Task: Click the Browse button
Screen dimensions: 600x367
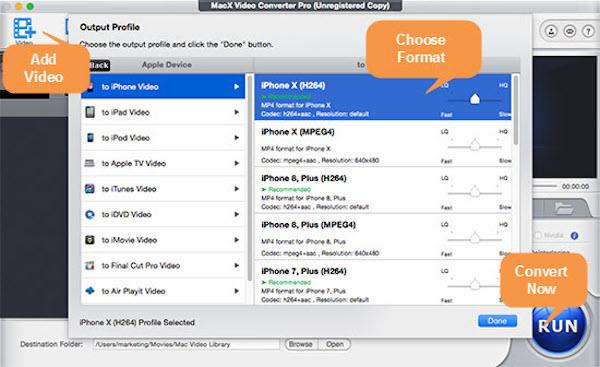Action: click(x=300, y=344)
